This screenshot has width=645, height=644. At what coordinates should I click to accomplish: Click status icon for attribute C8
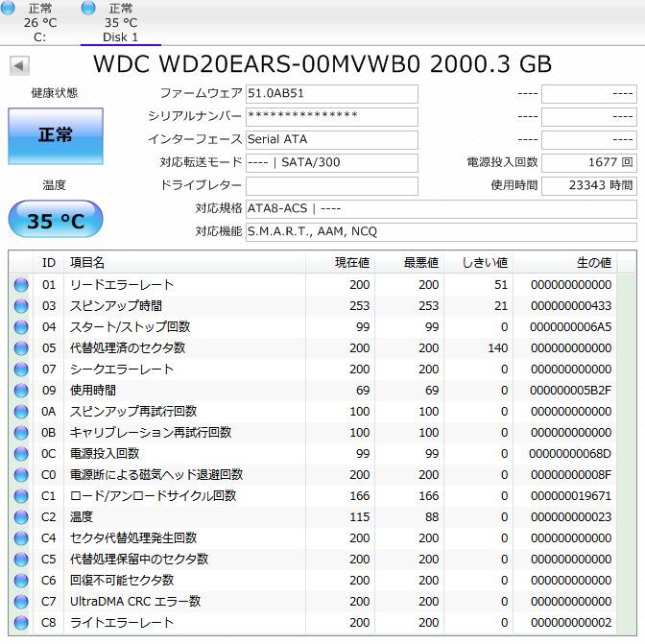tap(21, 623)
